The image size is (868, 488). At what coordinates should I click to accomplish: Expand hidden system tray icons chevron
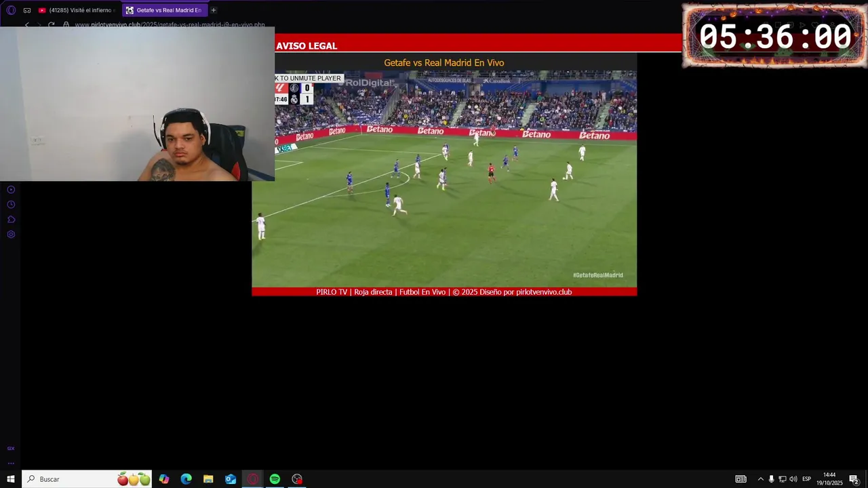tap(760, 479)
